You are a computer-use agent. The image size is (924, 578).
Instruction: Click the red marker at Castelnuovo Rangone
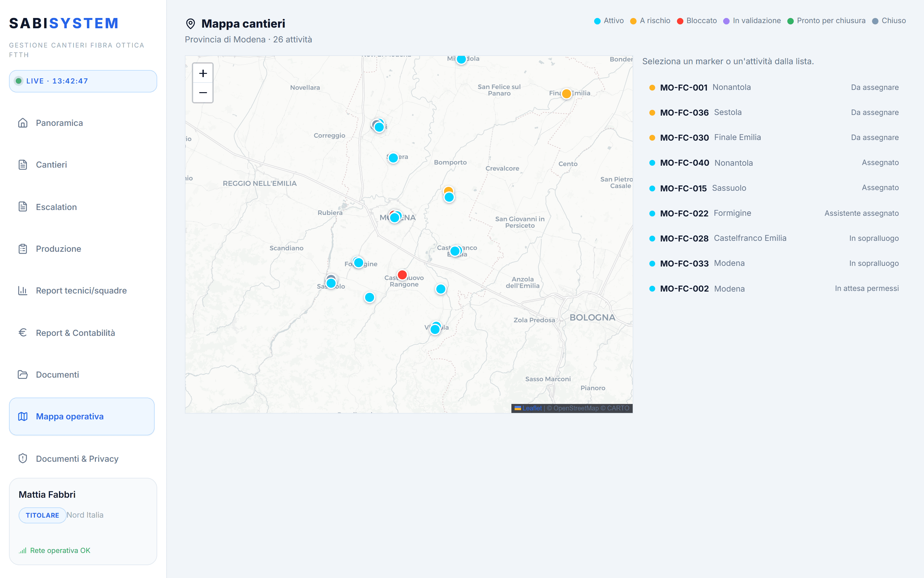coord(402,275)
